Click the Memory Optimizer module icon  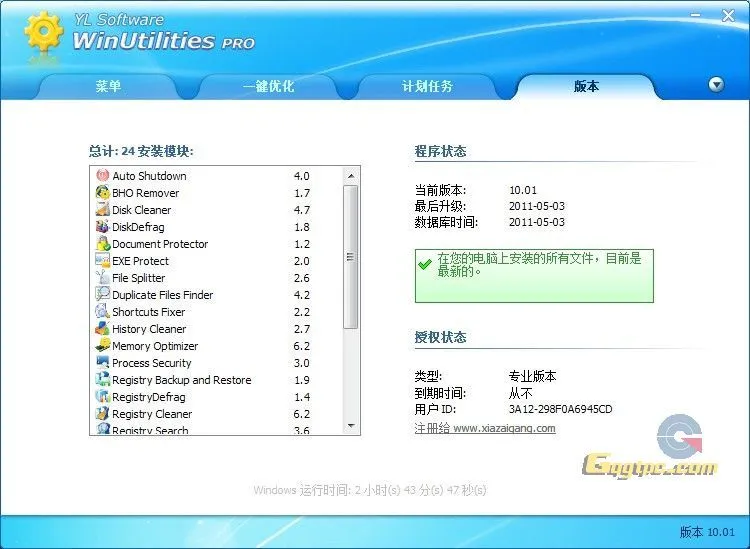tap(102, 346)
